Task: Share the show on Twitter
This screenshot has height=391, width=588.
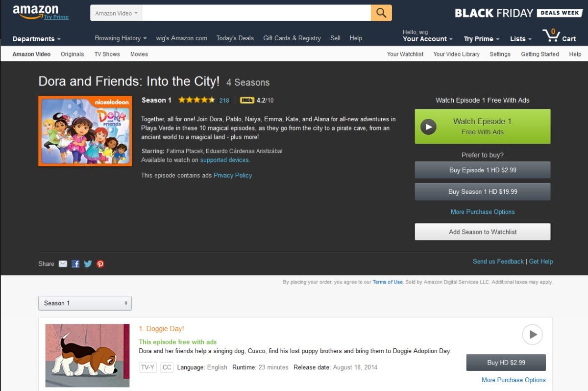Action: pos(88,263)
